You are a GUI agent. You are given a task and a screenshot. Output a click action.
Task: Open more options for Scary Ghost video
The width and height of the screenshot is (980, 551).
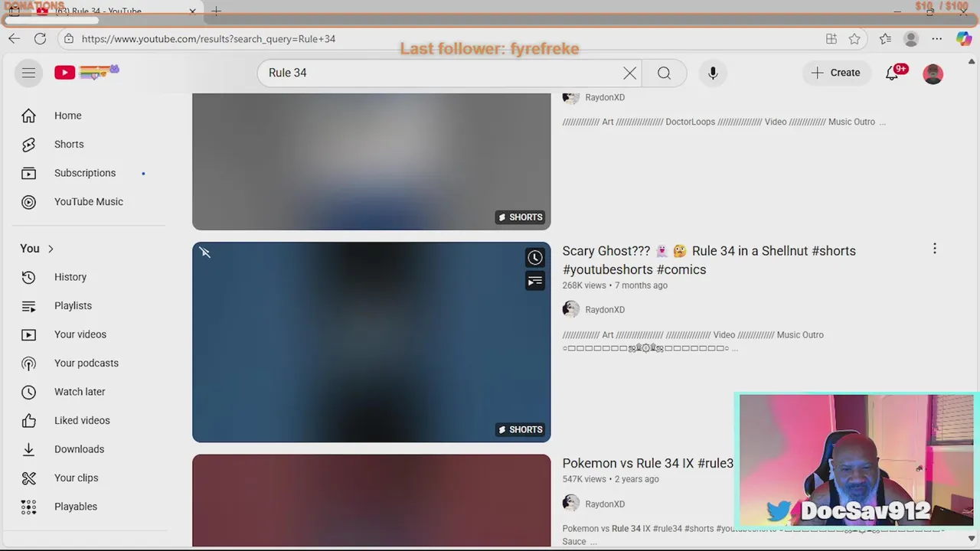pyautogui.click(x=934, y=249)
